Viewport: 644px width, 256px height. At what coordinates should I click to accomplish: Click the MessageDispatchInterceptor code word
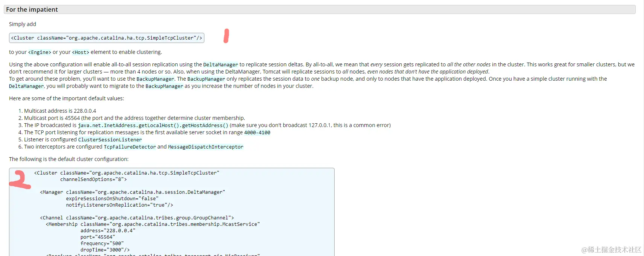tap(206, 147)
